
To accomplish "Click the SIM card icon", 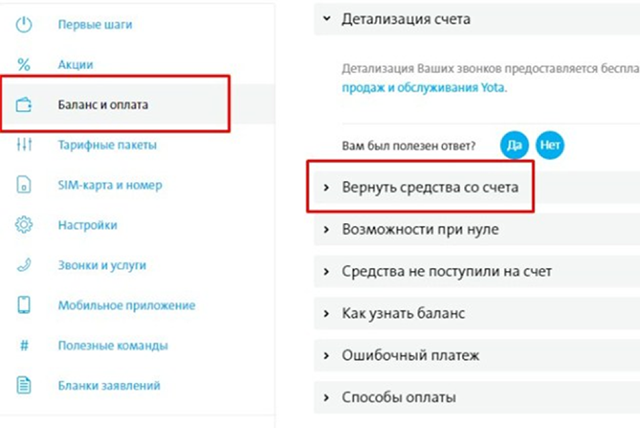I will click(x=24, y=184).
